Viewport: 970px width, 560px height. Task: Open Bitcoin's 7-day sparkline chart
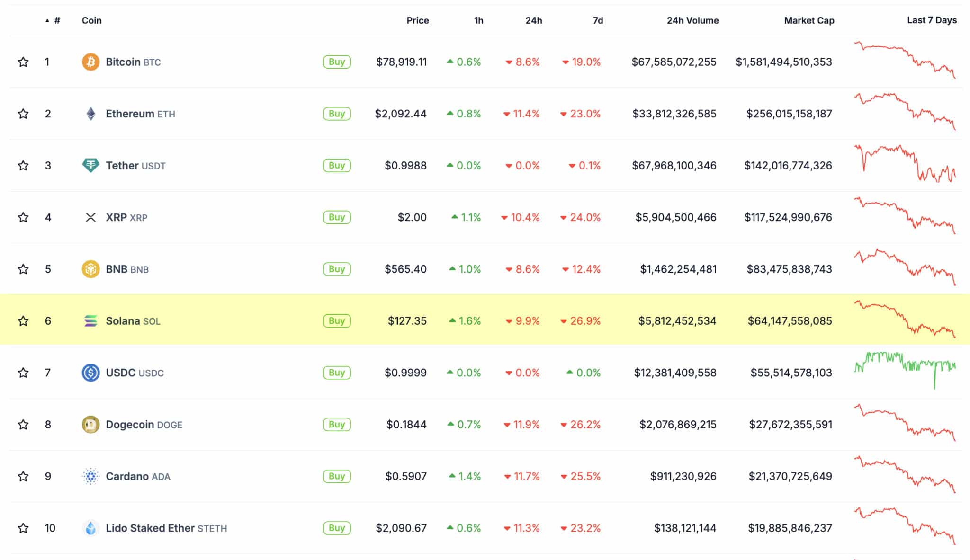tap(905, 60)
